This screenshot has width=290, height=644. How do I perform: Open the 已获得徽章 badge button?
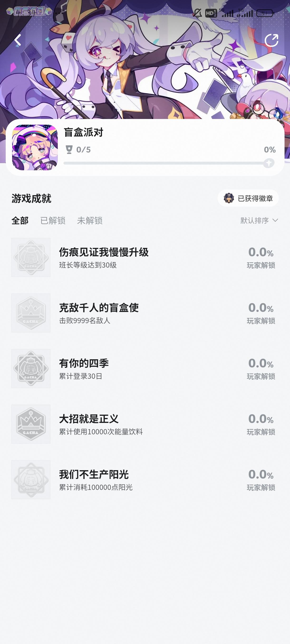pyautogui.click(x=248, y=198)
